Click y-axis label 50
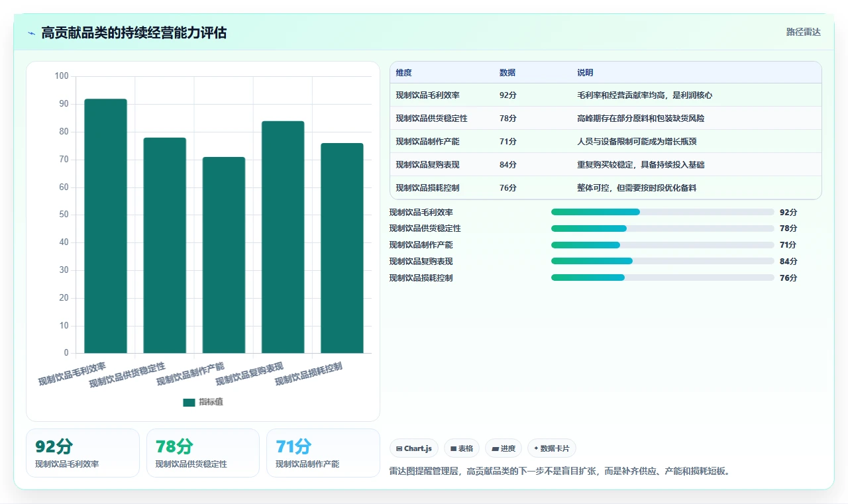Screen dimensions: 848x504 (x=64, y=215)
